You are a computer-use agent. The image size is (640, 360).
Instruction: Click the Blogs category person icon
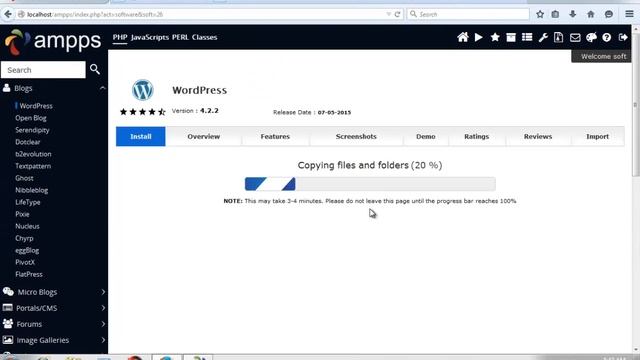point(7,88)
